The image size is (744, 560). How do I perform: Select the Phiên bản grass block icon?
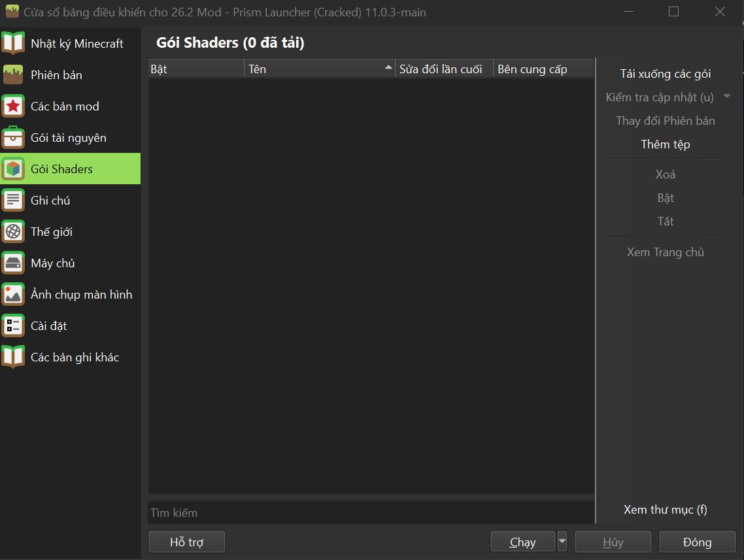pos(13,74)
